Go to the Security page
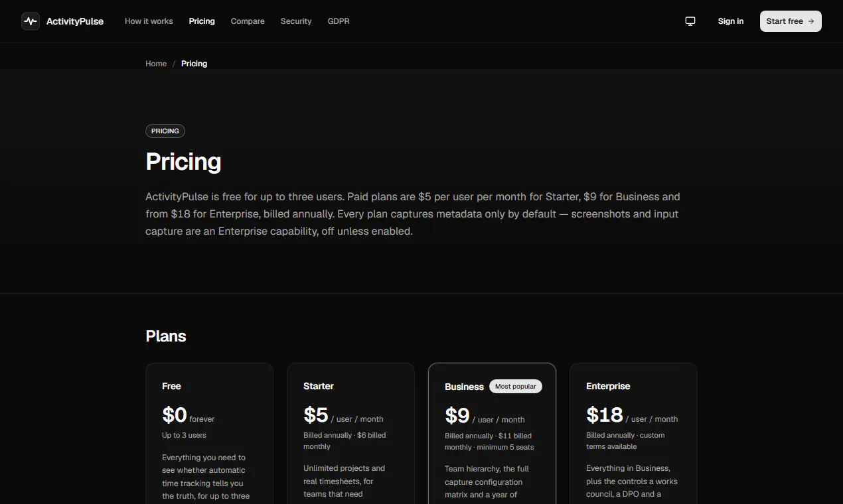This screenshot has height=504, width=843. 296,21
